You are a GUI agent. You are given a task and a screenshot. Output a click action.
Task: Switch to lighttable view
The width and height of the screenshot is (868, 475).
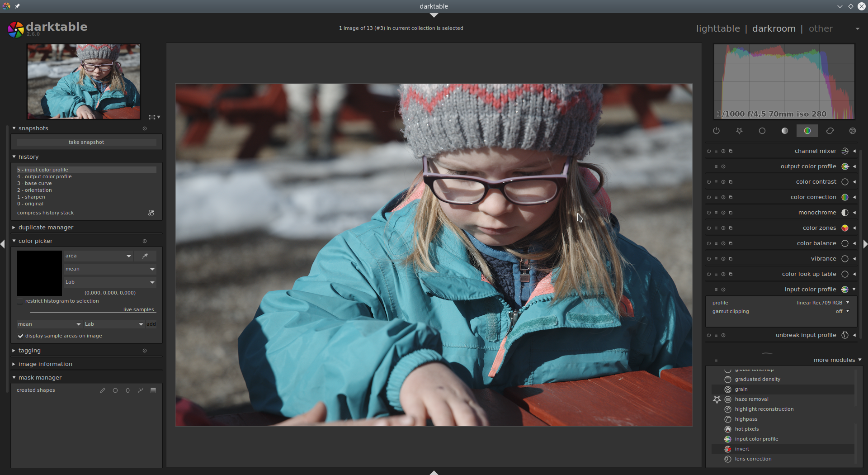718,28
